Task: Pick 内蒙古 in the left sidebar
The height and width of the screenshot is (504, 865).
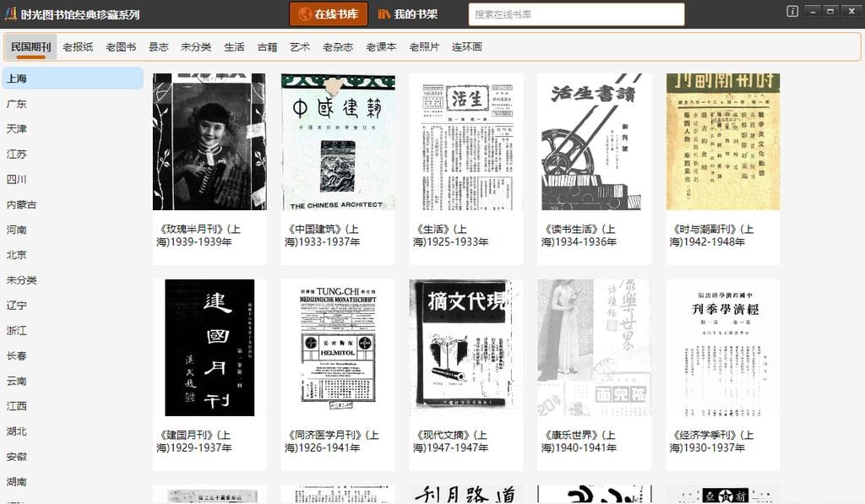Action: [22, 204]
